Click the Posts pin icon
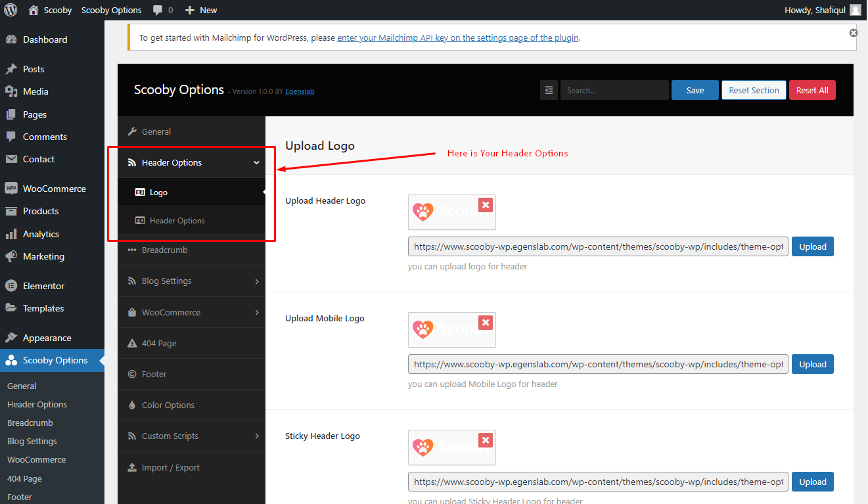The height and width of the screenshot is (504, 868). tap(11, 69)
